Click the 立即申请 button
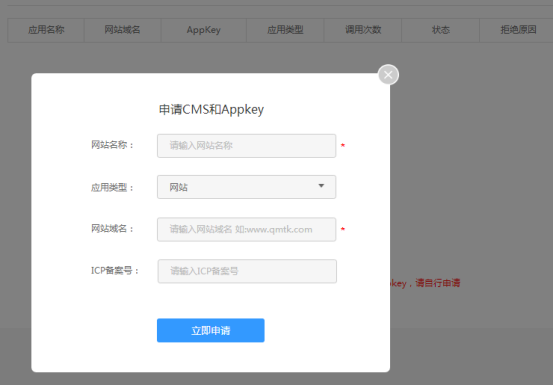This screenshot has height=386, width=554. [x=211, y=331]
